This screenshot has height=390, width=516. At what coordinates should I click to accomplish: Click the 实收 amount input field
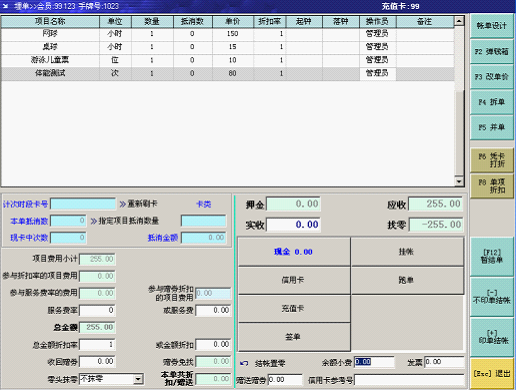point(293,225)
